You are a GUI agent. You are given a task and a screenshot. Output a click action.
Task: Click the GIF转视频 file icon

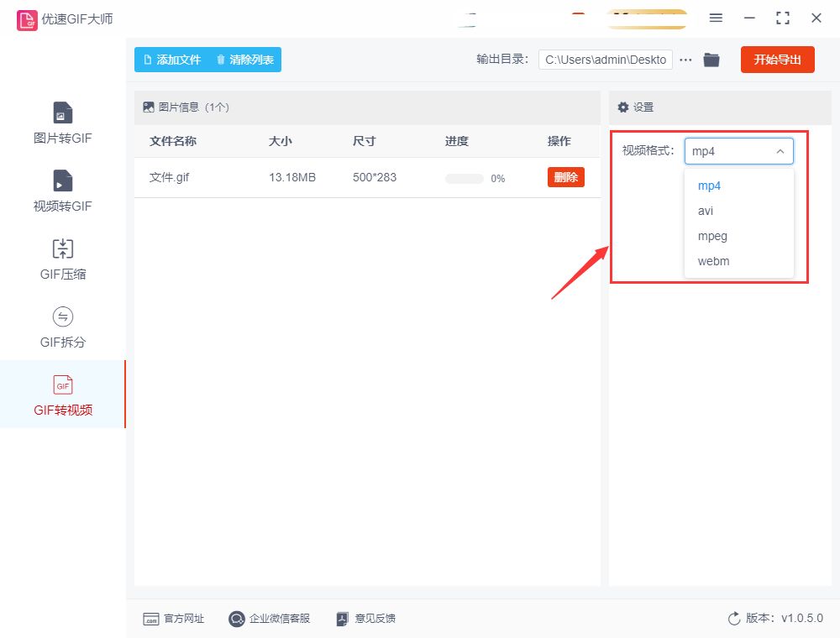pos(63,384)
